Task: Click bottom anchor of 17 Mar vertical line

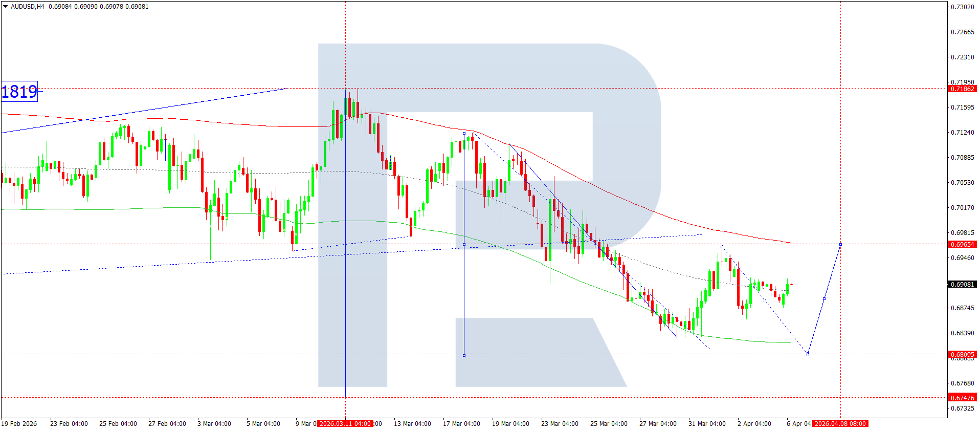Action: [464, 355]
